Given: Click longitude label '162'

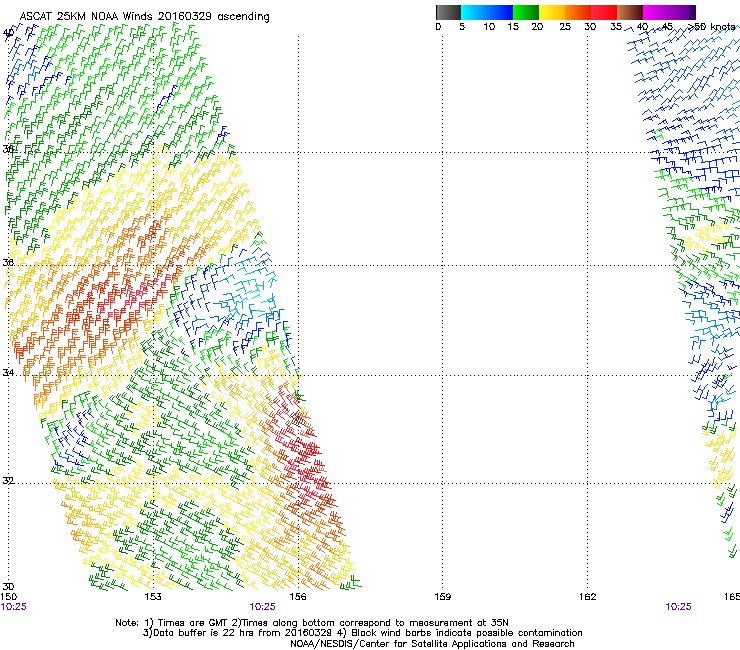Looking at the screenshot, I should tap(588, 597).
